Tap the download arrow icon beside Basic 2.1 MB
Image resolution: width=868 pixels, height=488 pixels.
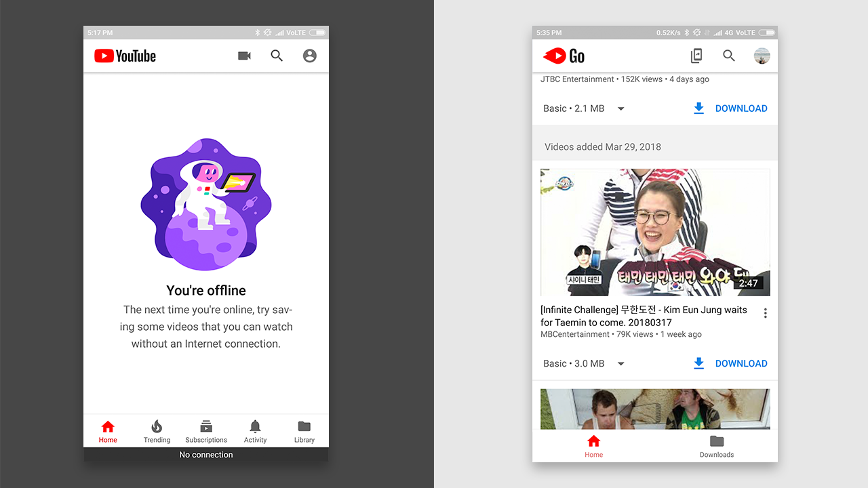[699, 108]
